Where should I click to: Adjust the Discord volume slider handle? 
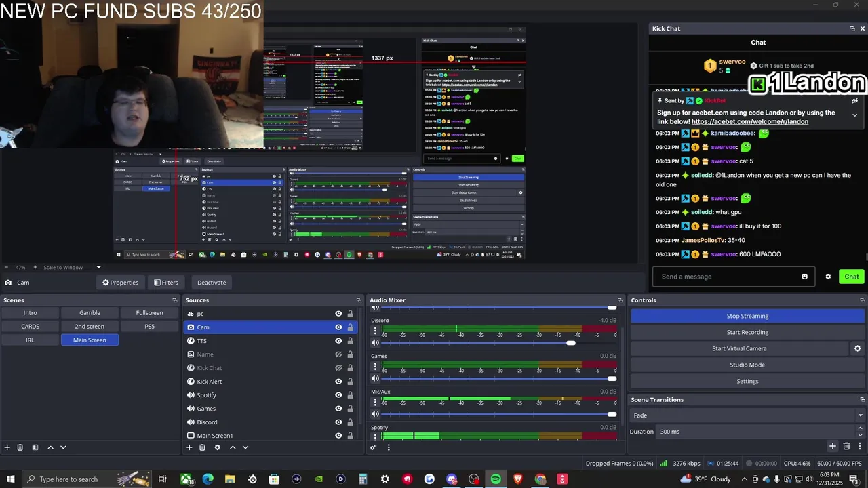pyautogui.click(x=571, y=343)
